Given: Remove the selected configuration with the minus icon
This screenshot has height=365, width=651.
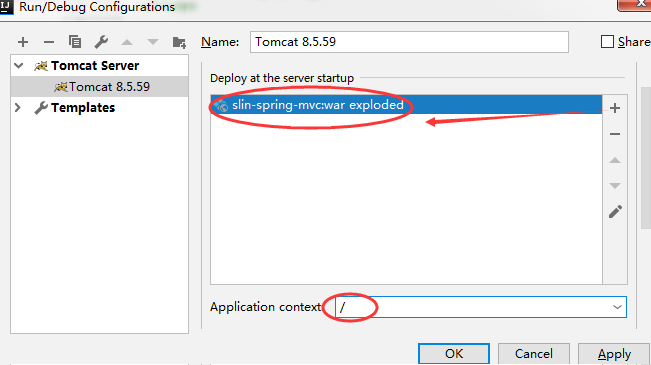Looking at the screenshot, I should point(49,42).
